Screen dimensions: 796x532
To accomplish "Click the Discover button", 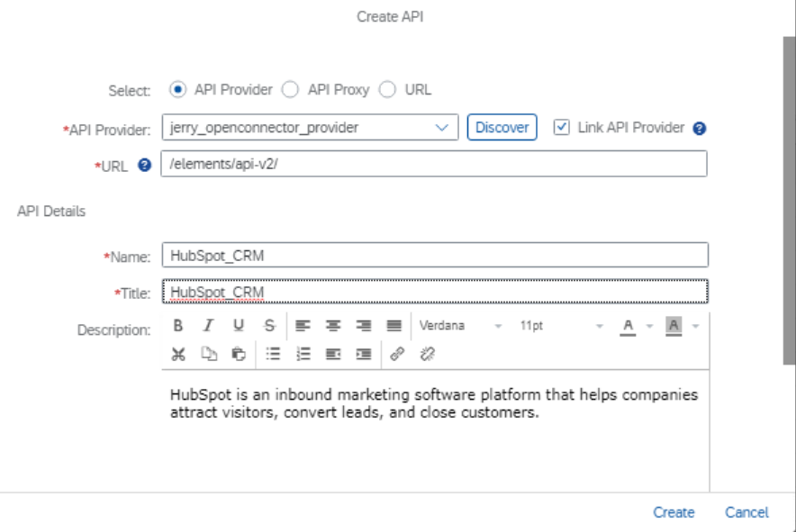I will (x=502, y=127).
